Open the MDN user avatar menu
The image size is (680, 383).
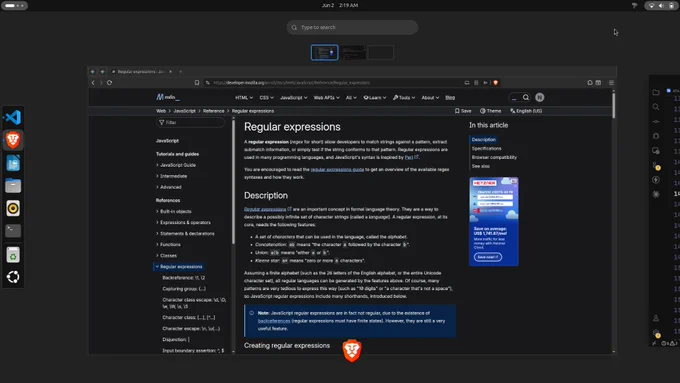pyautogui.click(x=539, y=98)
